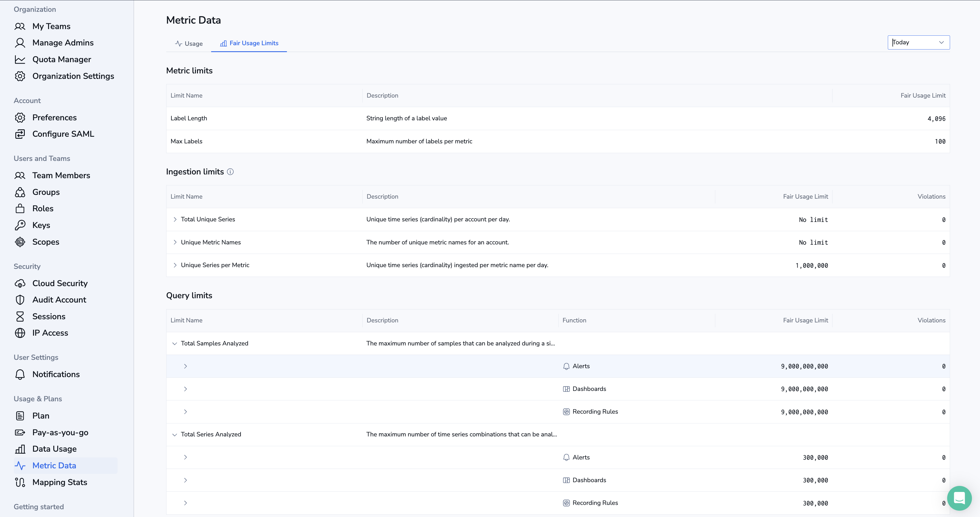
Task: Click the info icon next to Ingestion limits
Action: pyautogui.click(x=230, y=172)
